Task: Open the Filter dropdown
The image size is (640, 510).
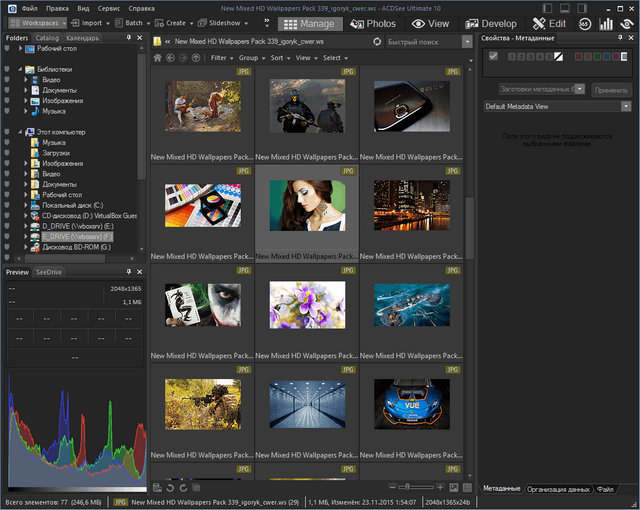Action: click(221, 58)
